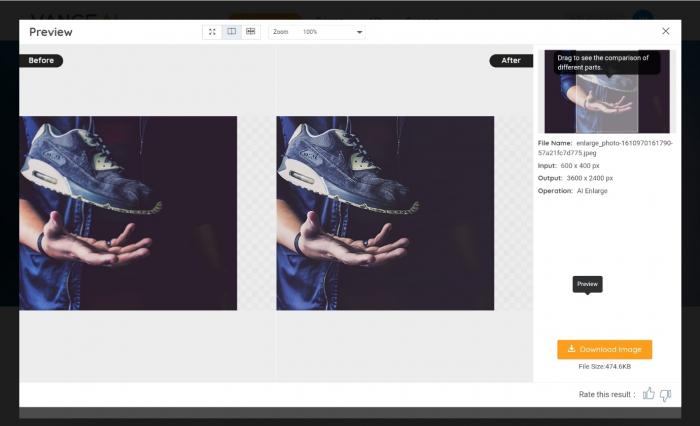The width and height of the screenshot is (700, 426).
Task: Rate the result with thumbs up
Action: [x=649, y=393]
